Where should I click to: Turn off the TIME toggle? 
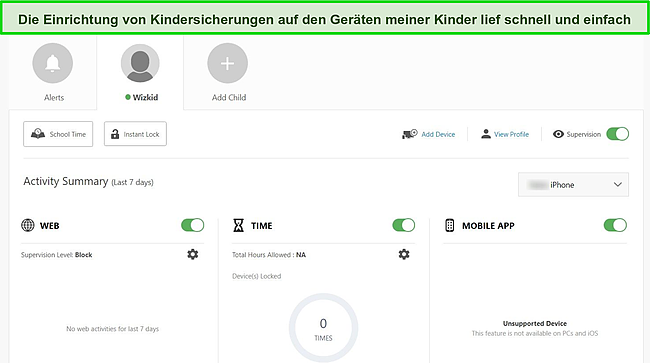pyautogui.click(x=404, y=225)
